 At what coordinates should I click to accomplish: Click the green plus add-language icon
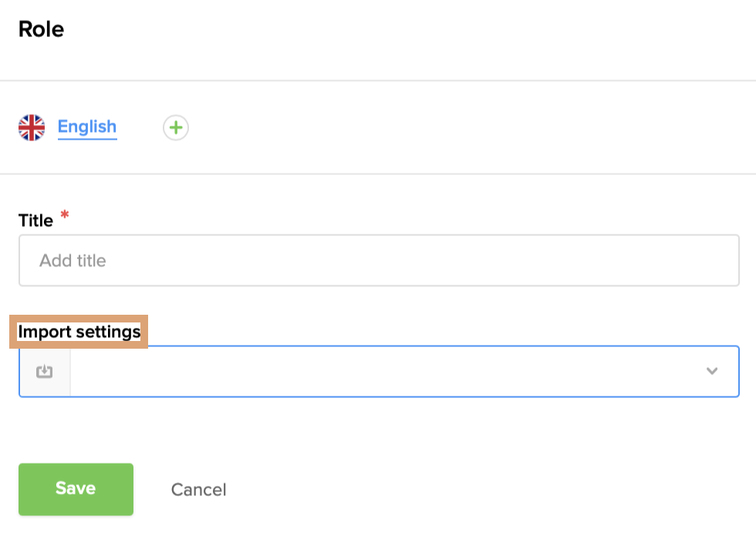pyautogui.click(x=176, y=127)
